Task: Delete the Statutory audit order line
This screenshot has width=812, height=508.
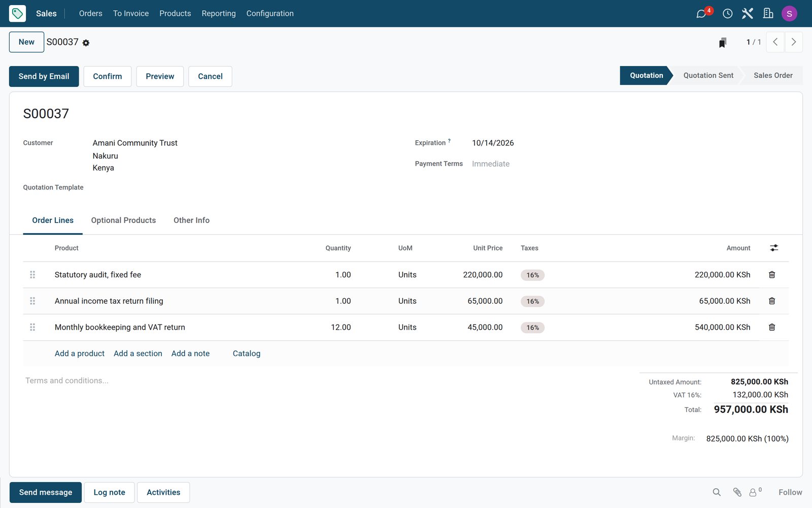Action: (x=771, y=275)
